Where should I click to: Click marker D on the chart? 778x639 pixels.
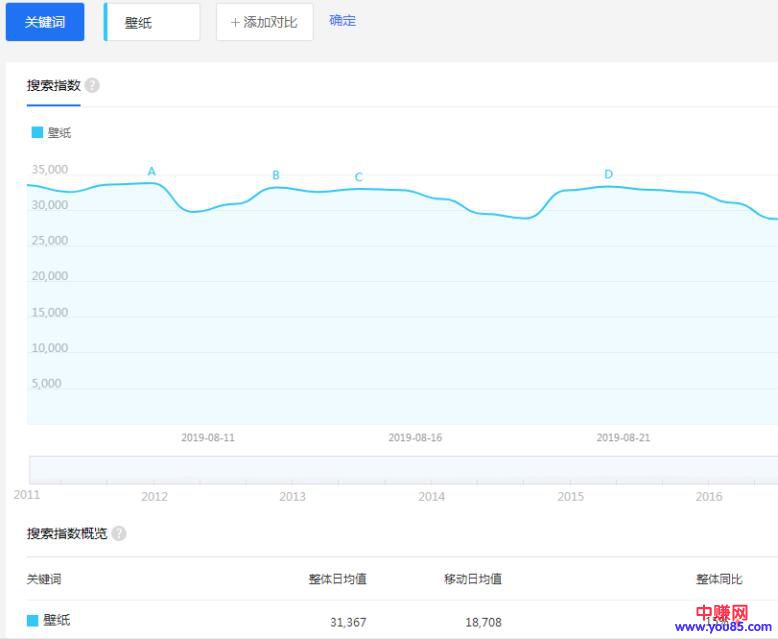point(608,175)
